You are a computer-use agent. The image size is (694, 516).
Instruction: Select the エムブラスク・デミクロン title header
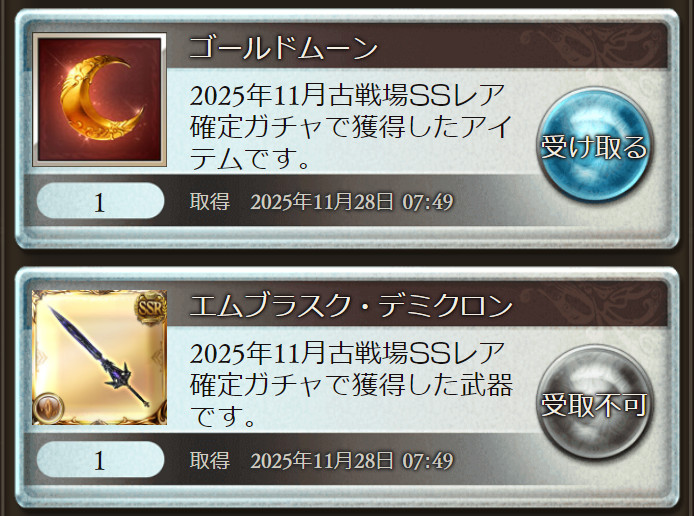click(x=351, y=306)
